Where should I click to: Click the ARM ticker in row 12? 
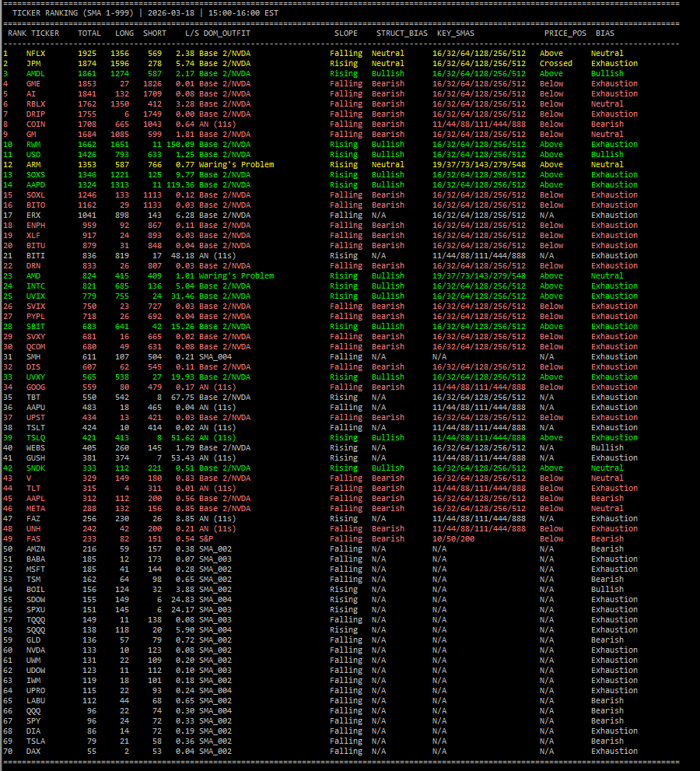pyautogui.click(x=33, y=165)
